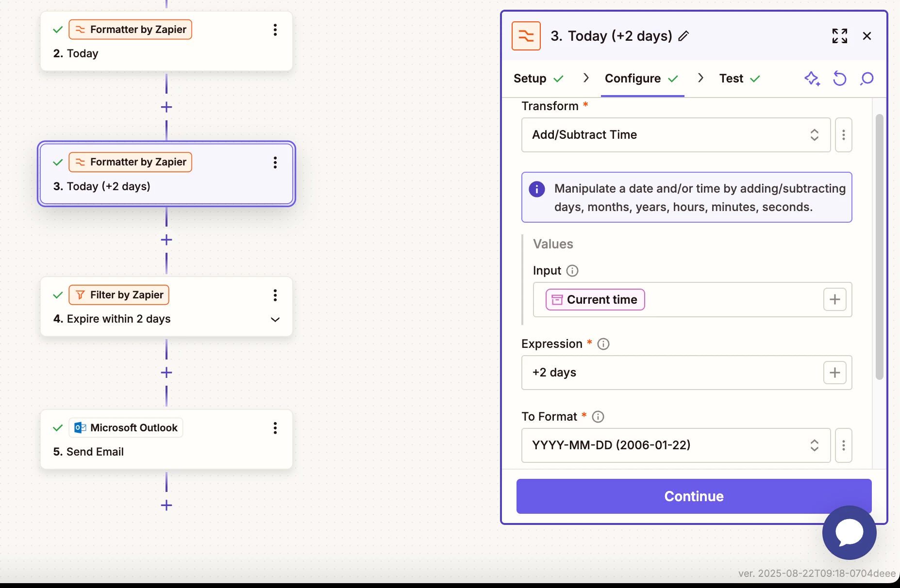Open the Transform dropdown Add/Subtract Time
900x588 pixels.
point(676,135)
